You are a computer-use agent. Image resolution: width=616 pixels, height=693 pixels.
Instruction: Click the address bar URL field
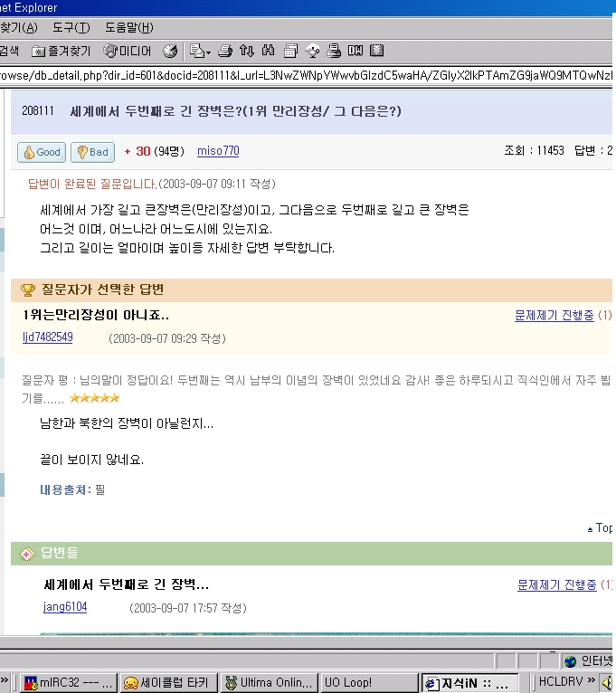coord(307,76)
